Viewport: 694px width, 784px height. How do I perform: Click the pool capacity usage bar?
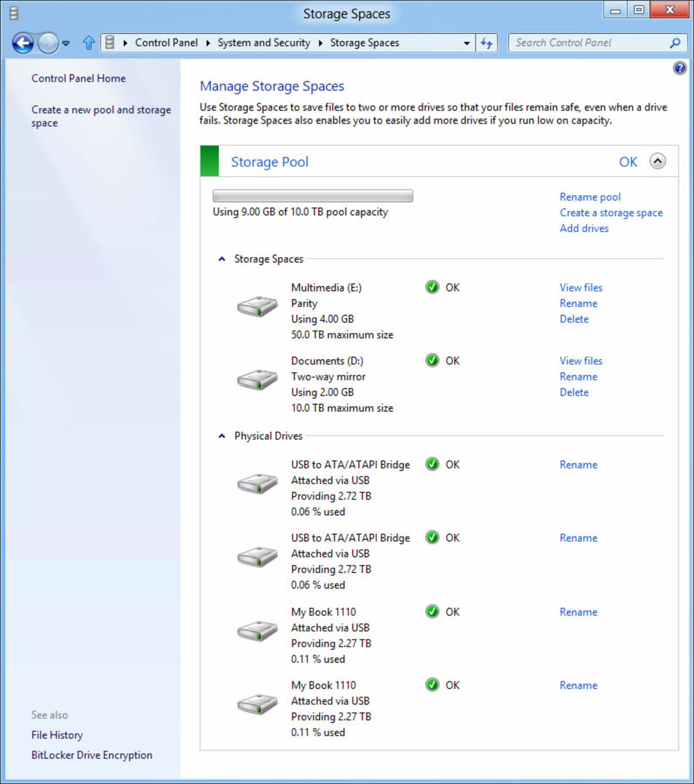coord(312,195)
